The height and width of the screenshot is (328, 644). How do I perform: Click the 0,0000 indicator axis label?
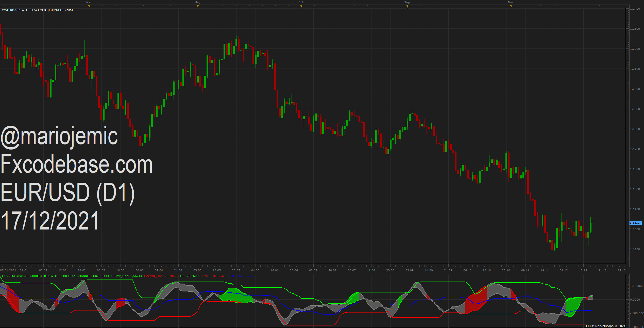pyautogui.click(x=635, y=300)
